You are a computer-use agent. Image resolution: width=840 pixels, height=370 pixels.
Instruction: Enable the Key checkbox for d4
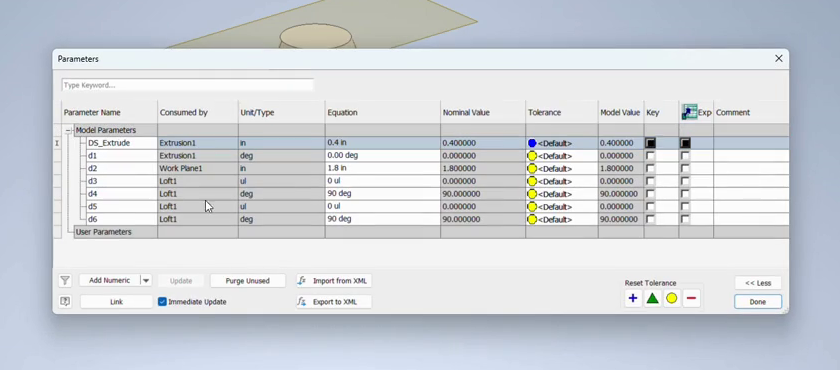(x=650, y=194)
